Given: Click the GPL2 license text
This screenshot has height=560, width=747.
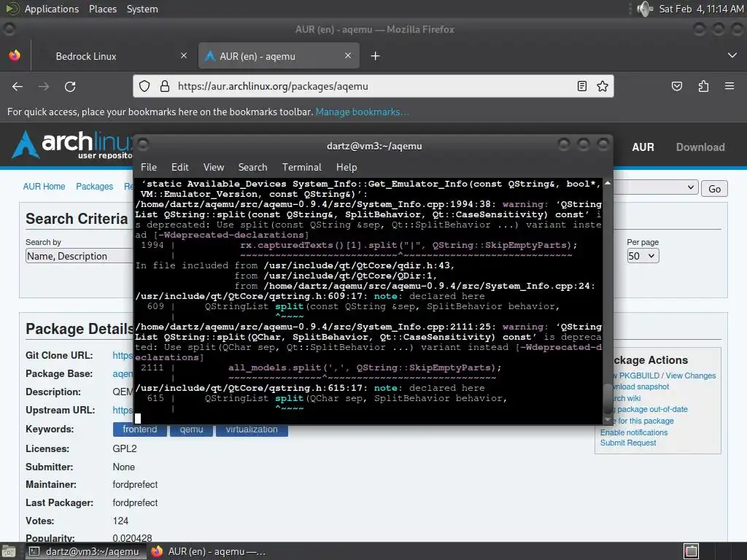Looking at the screenshot, I should [125, 448].
